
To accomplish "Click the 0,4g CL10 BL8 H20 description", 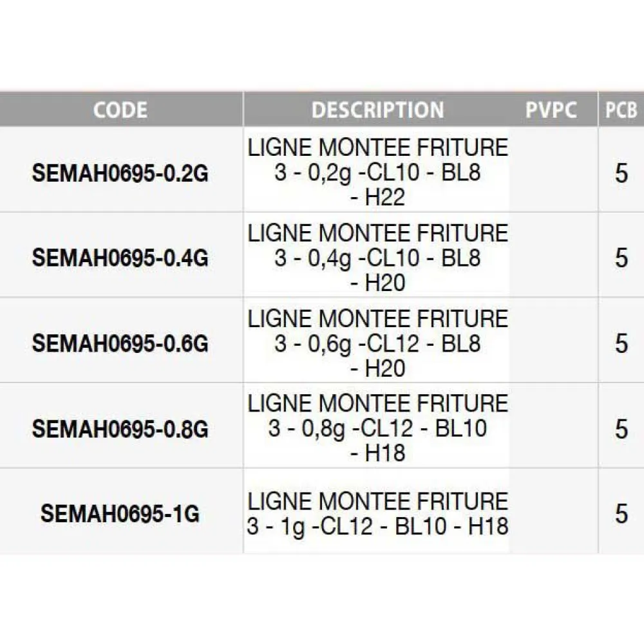I will pyautogui.click(x=377, y=258).
